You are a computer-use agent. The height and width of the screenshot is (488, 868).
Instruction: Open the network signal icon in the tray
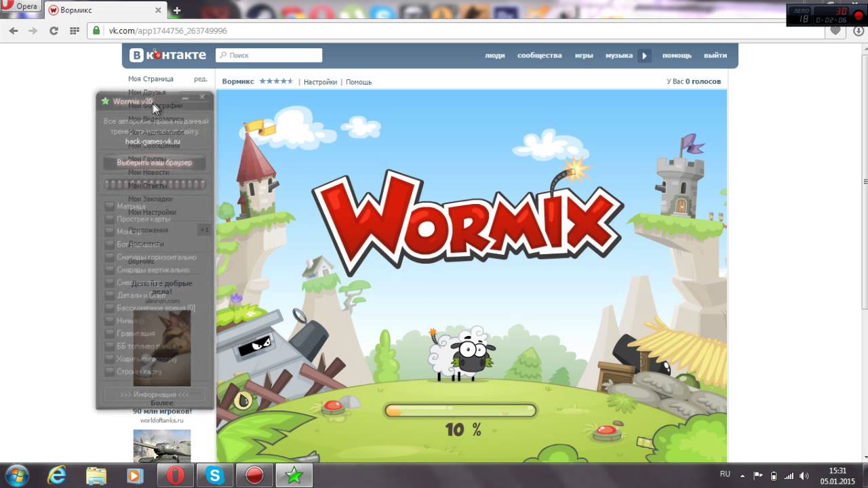(x=789, y=475)
